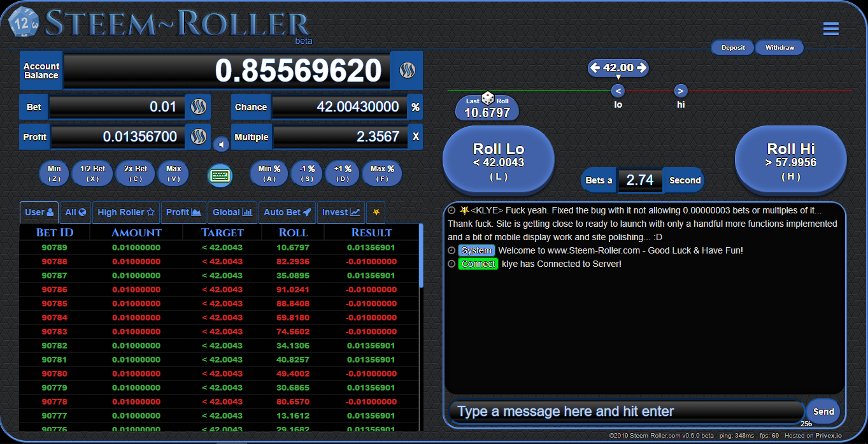Image resolution: width=868 pixels, height=444 pixels.
Task: Click the small triangle button left of Multiple
Action: pos(220,145)
